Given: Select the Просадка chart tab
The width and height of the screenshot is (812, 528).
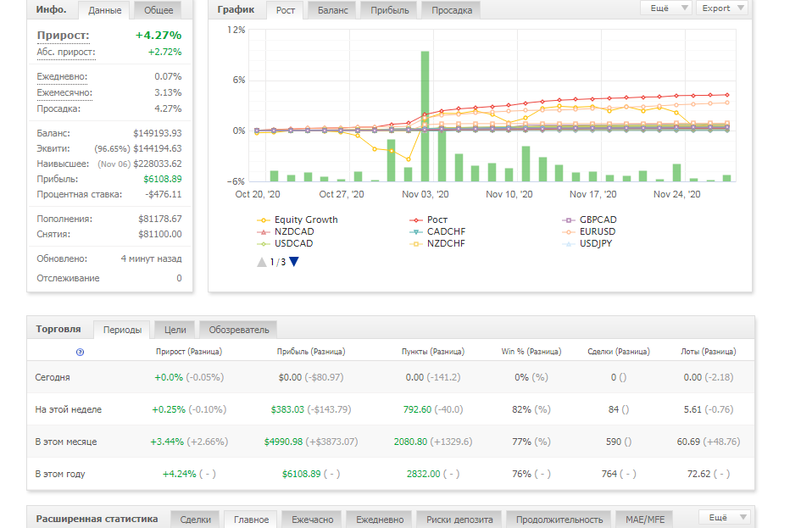Looking at the screenshot, I should click(452, 10).
